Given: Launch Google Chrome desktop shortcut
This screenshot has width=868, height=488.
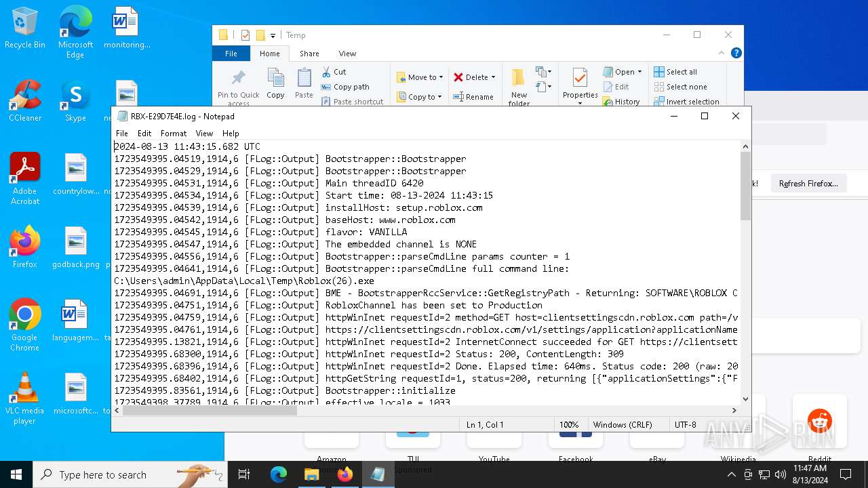Looking at the screenshot, I should tap(25, 325).
